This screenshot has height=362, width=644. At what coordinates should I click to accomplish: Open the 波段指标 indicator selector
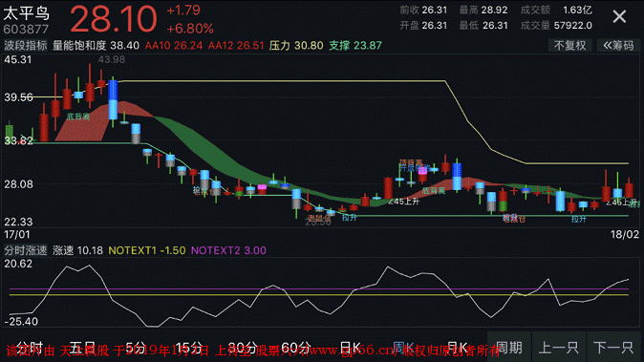click(26, 45)
